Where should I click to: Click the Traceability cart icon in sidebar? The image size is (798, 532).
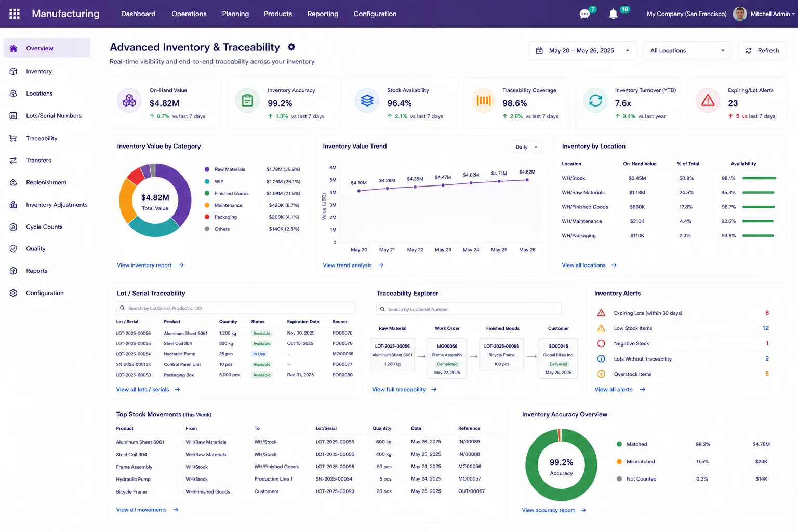point(14,138)
